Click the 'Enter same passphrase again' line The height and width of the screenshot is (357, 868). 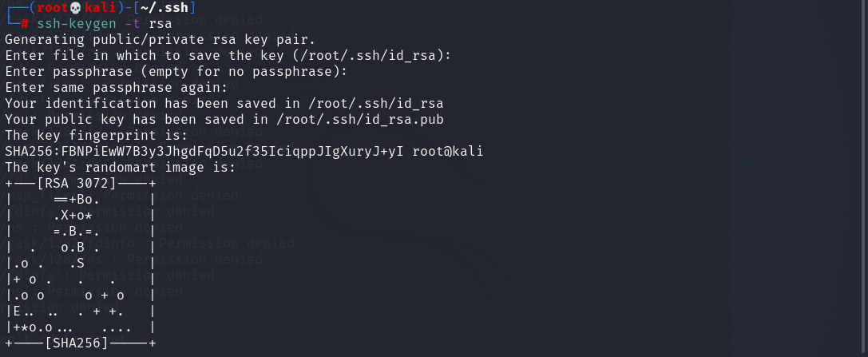[117, 87]
